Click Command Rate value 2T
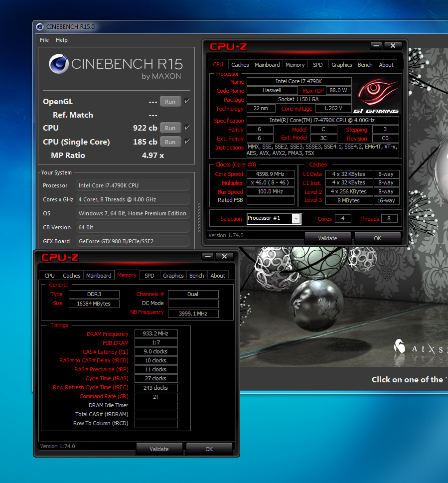Viewport: 448px width, 483px height. 156,397
